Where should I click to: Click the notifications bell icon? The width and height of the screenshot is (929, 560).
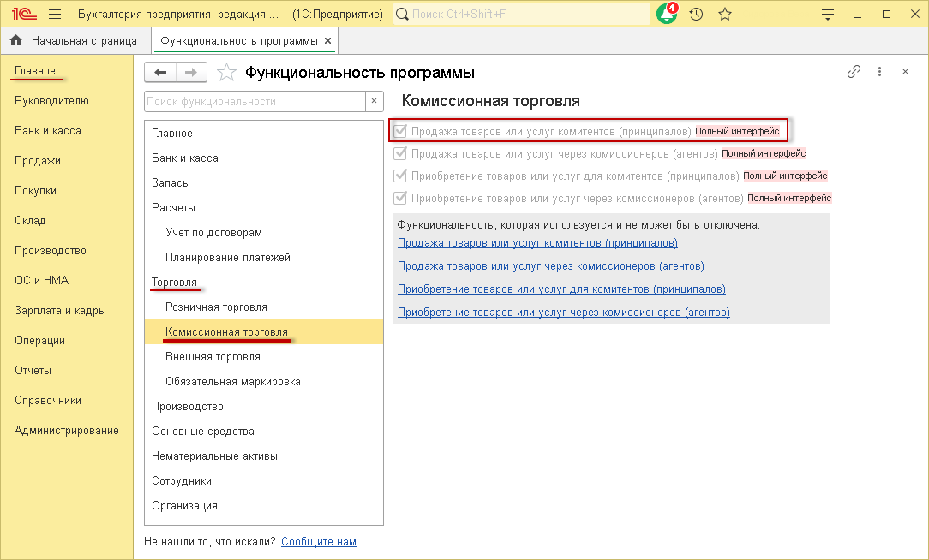[x=666, y=15]
